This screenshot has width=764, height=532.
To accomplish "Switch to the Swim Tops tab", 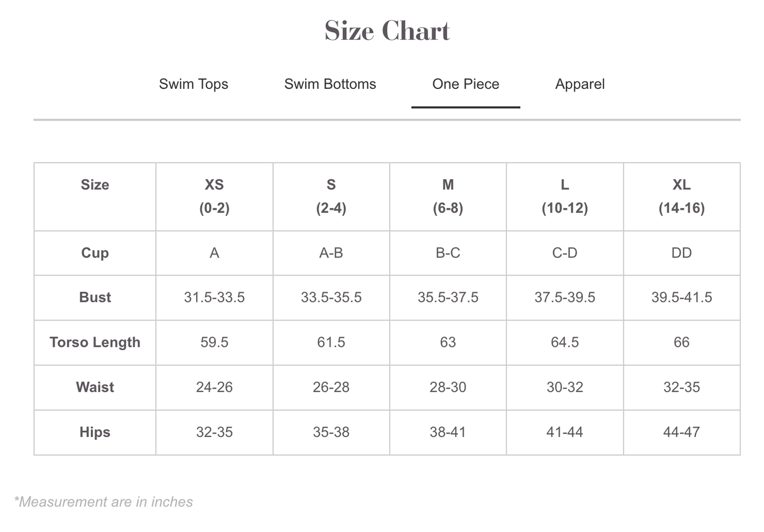I will [x=194, y=84].
